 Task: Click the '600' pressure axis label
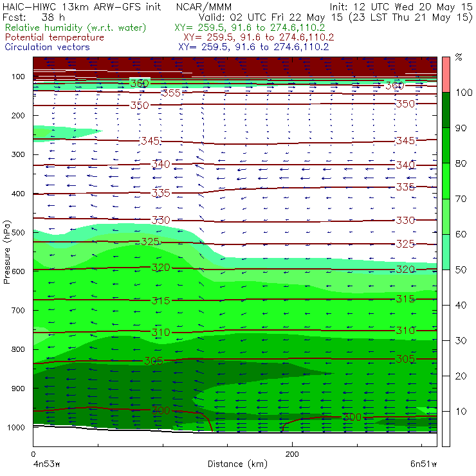(18, 271)
